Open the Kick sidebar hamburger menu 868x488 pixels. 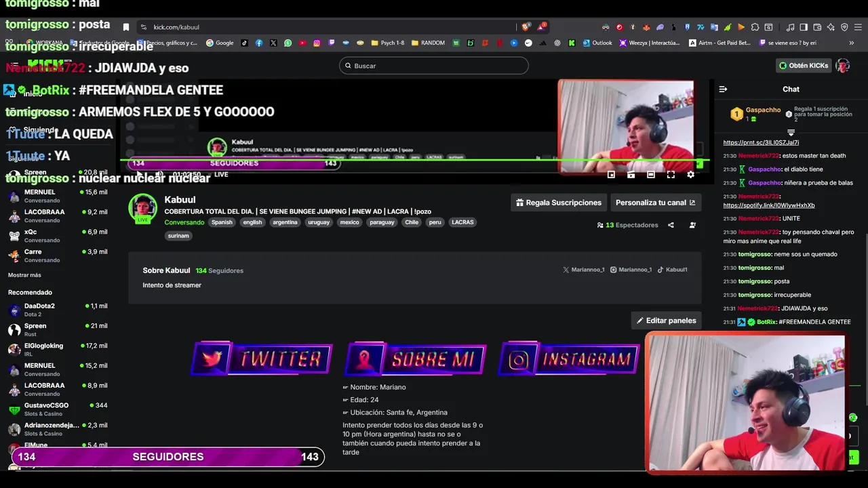coord(14,66)
